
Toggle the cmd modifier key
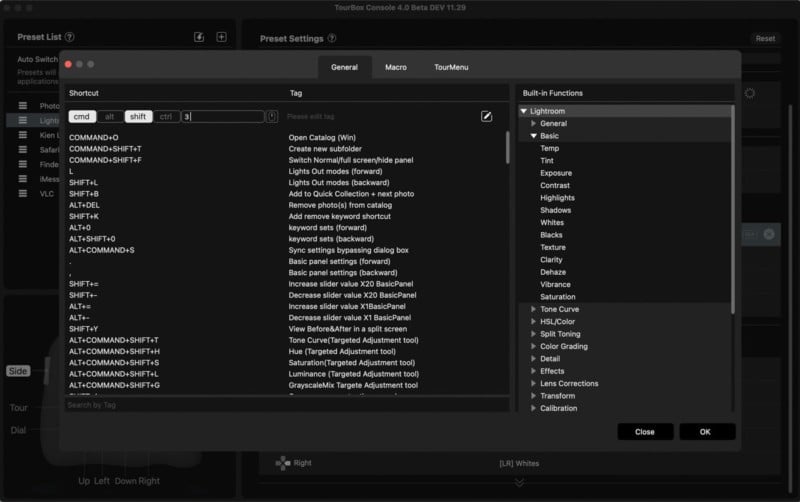tap(82, 116)
